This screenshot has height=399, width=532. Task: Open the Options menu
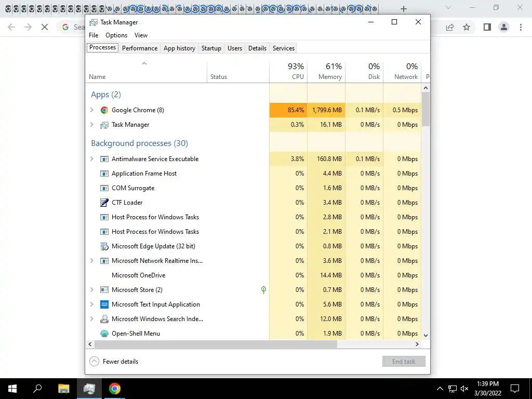(116, 35)
